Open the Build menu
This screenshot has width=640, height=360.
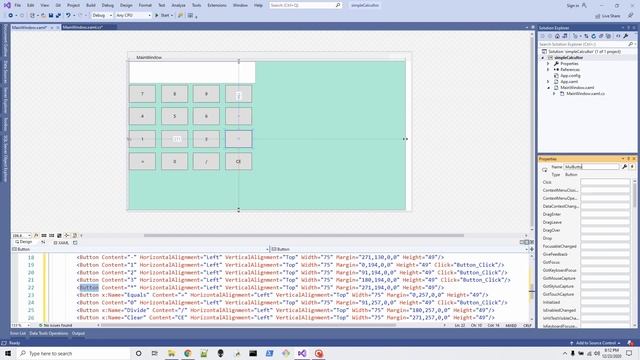coord(91,5)
